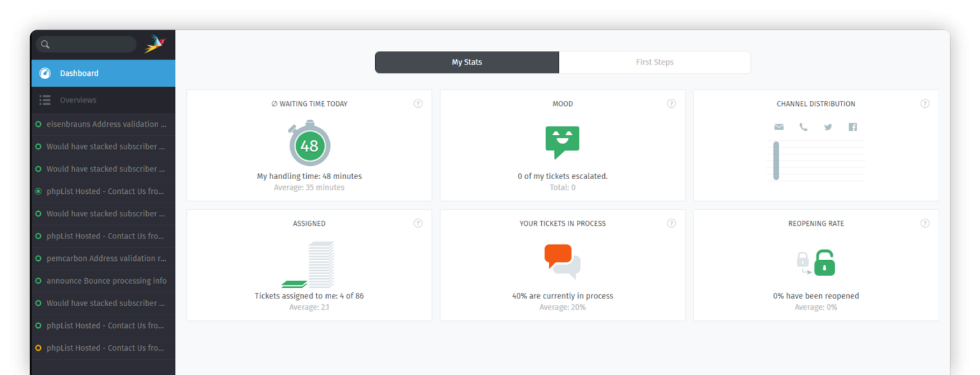Switch to the My Stats tab
This screenshot has width=980, height=375.
pos(466,62)
